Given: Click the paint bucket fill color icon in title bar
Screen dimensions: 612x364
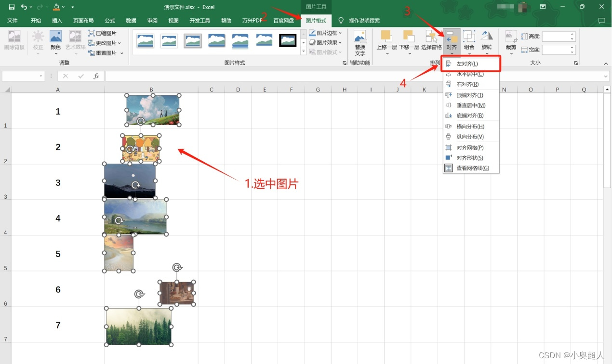Looking at the screenshot, I should (x=57, y=7).
